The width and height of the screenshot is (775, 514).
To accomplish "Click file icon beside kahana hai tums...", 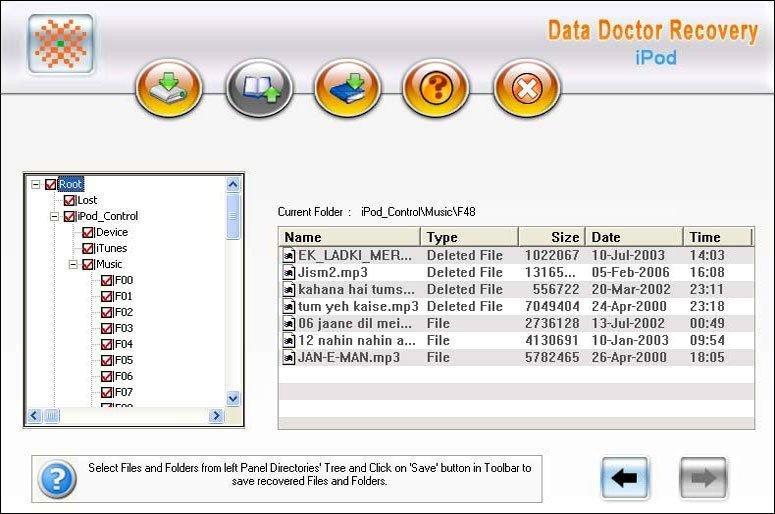I will [289, 290].
